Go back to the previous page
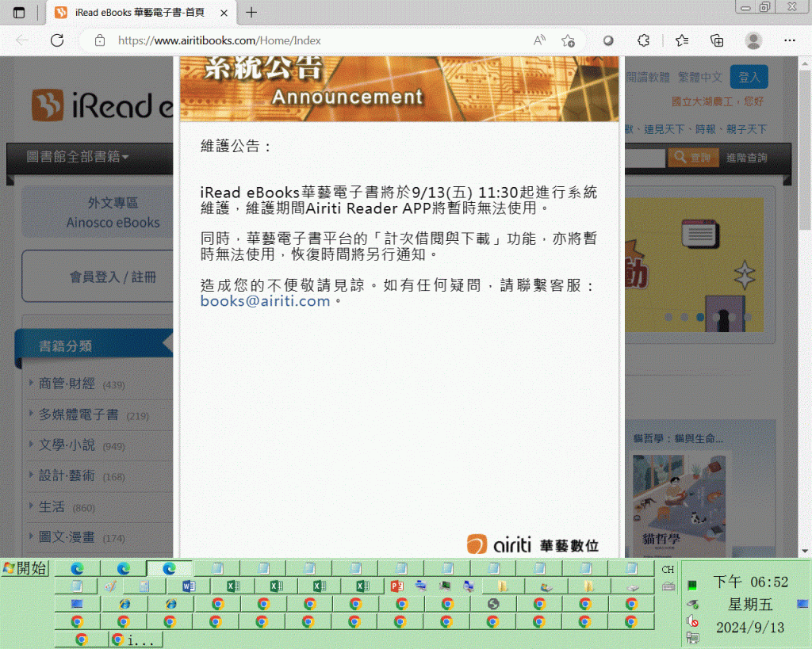This screenshot has width=812, height=649. click(x=22, y=40)
